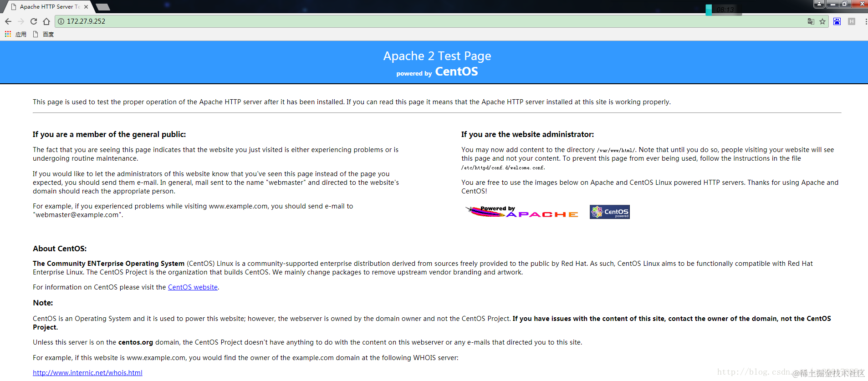Click the /etc/httpd/conf.d/welcome.conf path text
The height and width of the screenshot is (381, 868).
point(503,168)
